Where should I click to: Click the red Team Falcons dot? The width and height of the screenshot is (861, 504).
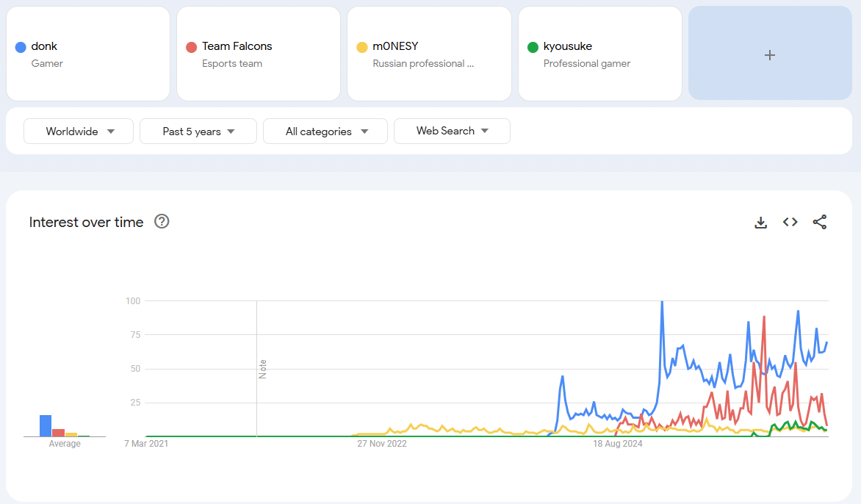click(x=191, y=47)
